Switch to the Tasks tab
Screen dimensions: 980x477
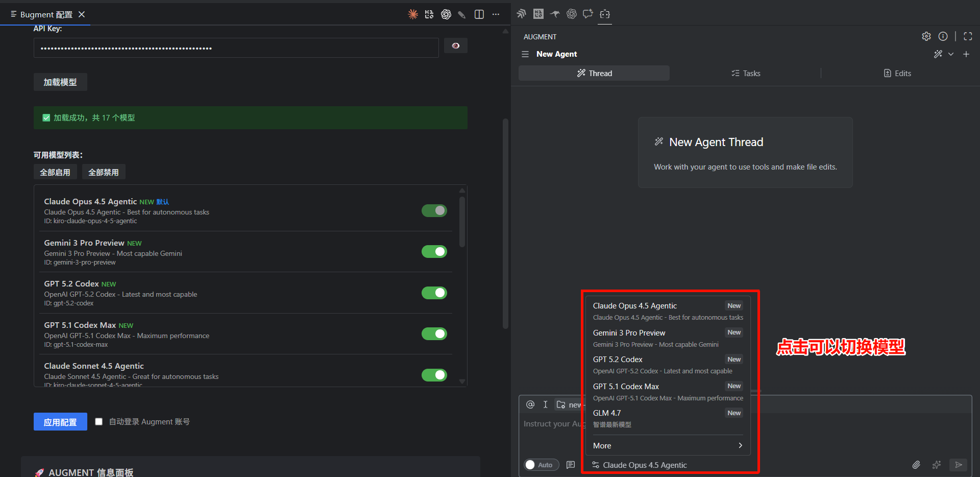coord(746,73)
